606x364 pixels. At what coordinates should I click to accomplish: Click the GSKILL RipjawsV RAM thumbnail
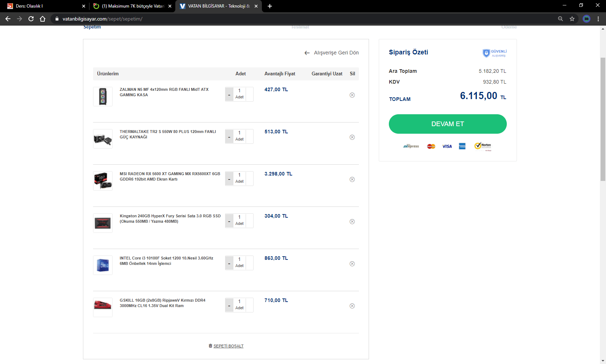click(x=103, y=307)
